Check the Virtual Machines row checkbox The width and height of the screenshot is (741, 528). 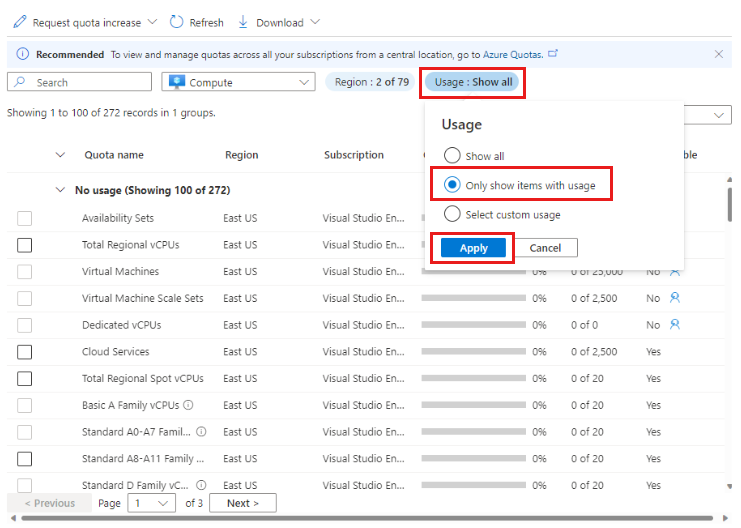point(25,272)
